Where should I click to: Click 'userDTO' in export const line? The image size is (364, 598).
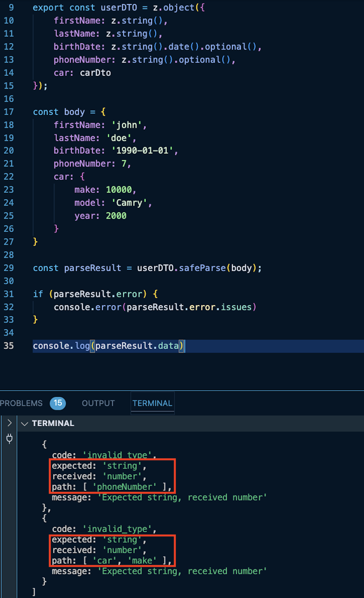(119, 8)
